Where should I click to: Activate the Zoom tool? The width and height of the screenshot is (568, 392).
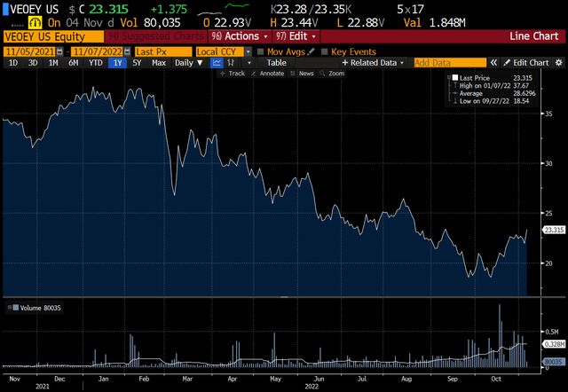pyautogui.click(x=332, y=74)
